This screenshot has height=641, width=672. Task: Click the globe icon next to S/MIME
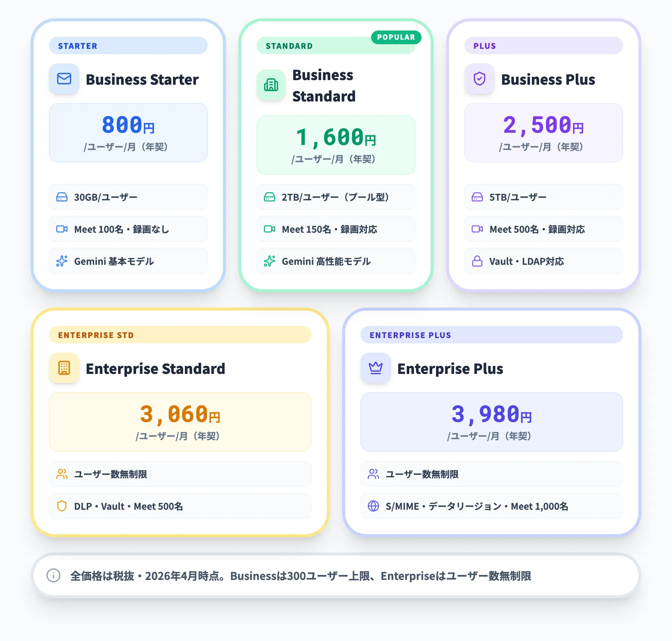tap(373, 506)
